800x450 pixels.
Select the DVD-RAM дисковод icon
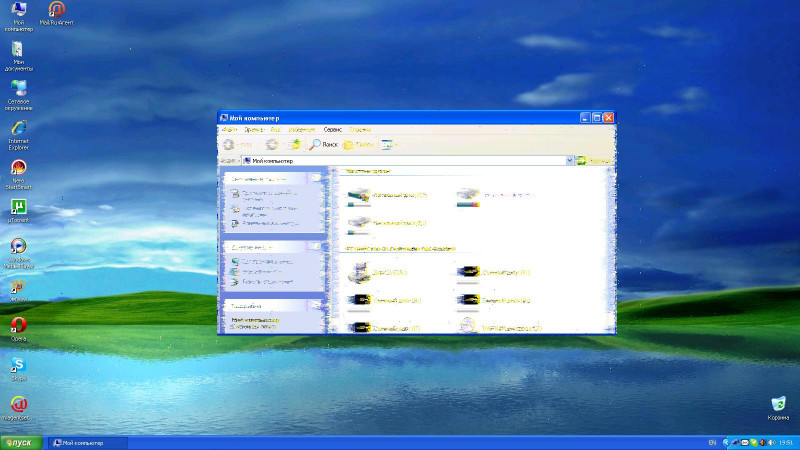[x=468, y=327]
